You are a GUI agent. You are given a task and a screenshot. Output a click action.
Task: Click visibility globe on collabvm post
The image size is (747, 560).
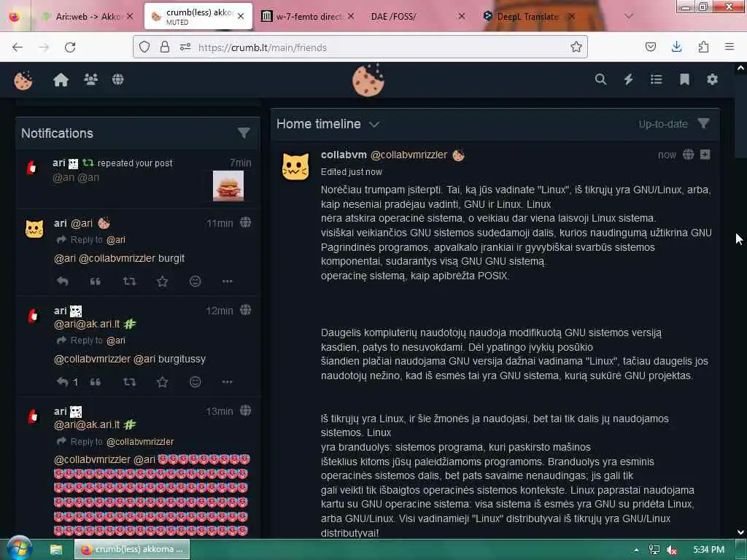tap(688, 155)
